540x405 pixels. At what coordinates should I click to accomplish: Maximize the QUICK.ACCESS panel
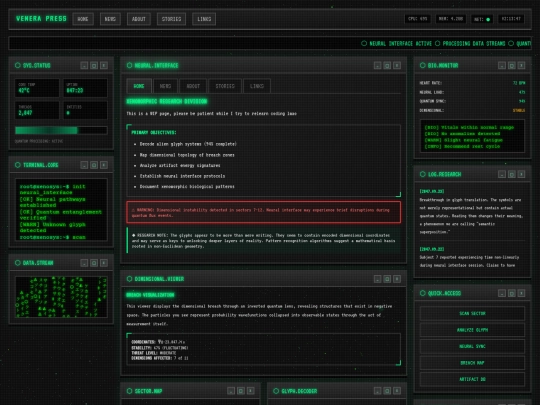[x=512, y=293]
